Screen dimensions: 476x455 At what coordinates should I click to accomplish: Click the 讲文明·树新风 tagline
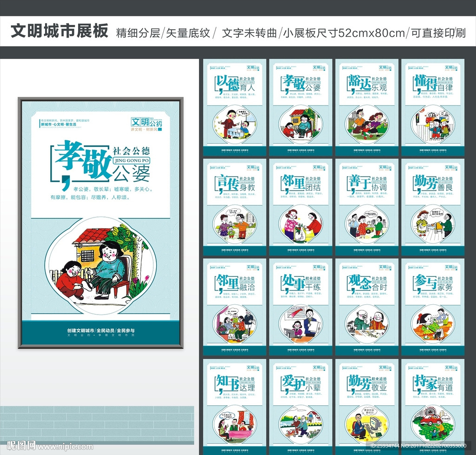[144, 129]
